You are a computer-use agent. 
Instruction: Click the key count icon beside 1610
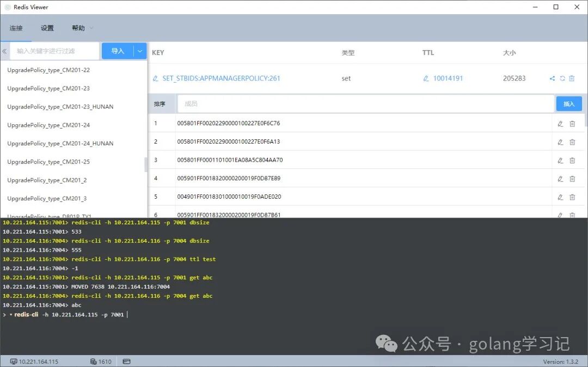[94, 362]
